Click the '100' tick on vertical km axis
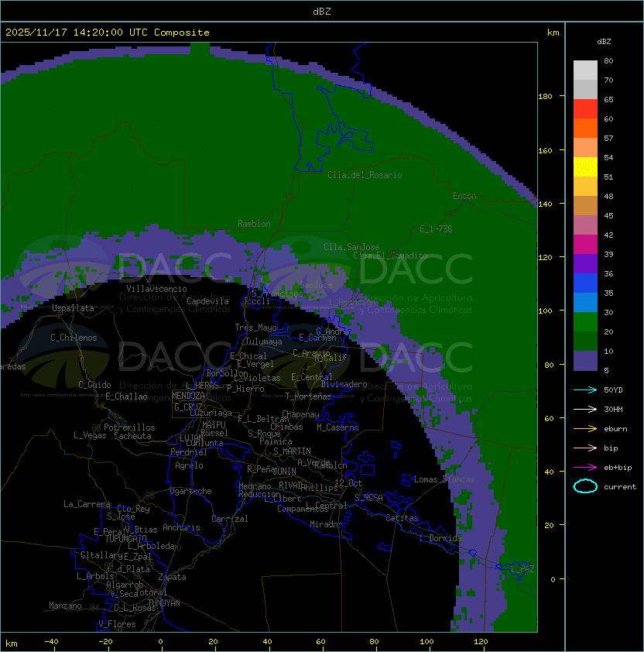 pyautogui.click(x=545, y=311)
